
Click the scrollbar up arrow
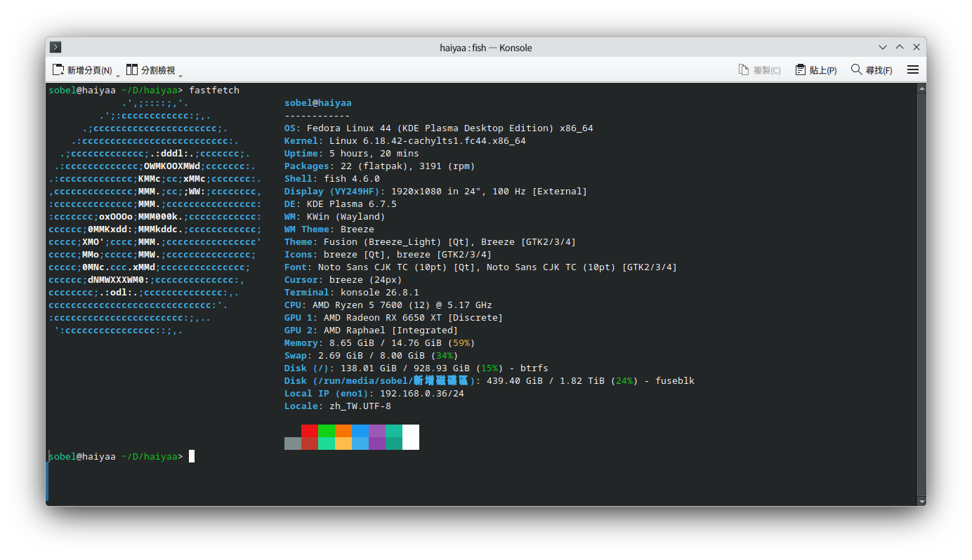[x=921, y=89]
